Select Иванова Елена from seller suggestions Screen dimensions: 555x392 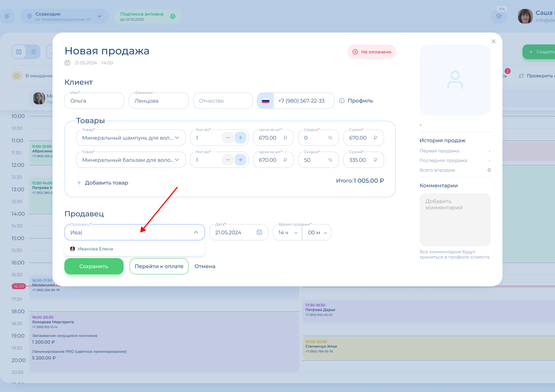click(x=95, y=249)
